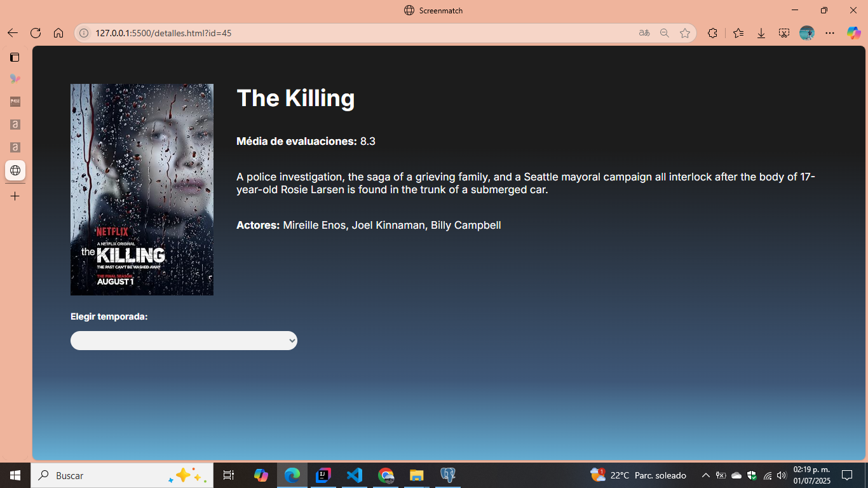Show hidden system tray icons

pyautogui.click(x=705, y=475)
